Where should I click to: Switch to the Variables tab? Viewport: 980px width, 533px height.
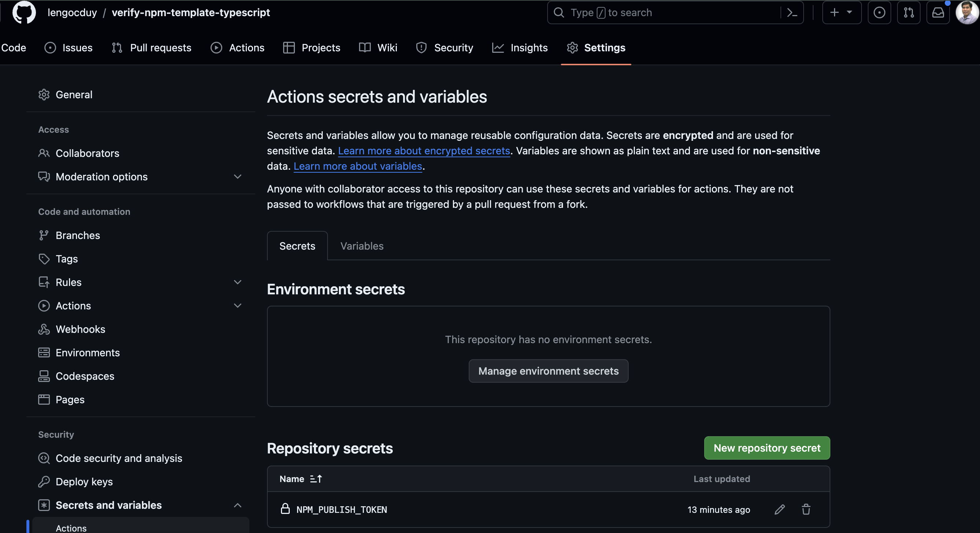362,246
